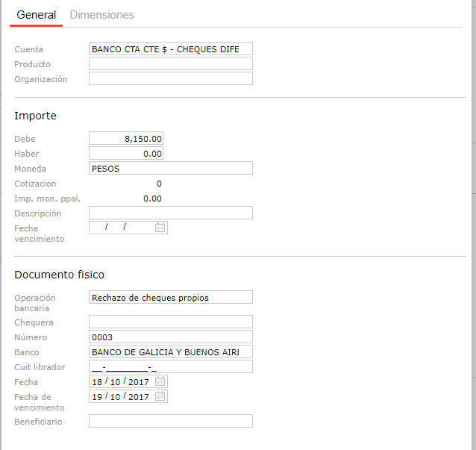
Task: Click the Cuit librador masked field
Action: [170, 367]
